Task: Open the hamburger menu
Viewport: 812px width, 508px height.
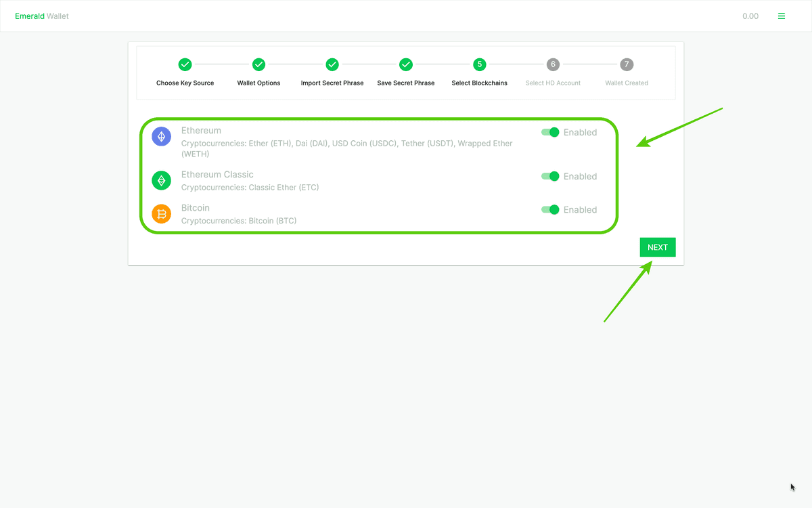Action: coord(782,16)
